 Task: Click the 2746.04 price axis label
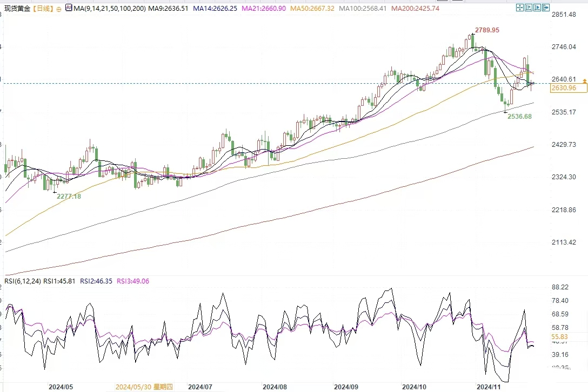[x=564, y=47]
